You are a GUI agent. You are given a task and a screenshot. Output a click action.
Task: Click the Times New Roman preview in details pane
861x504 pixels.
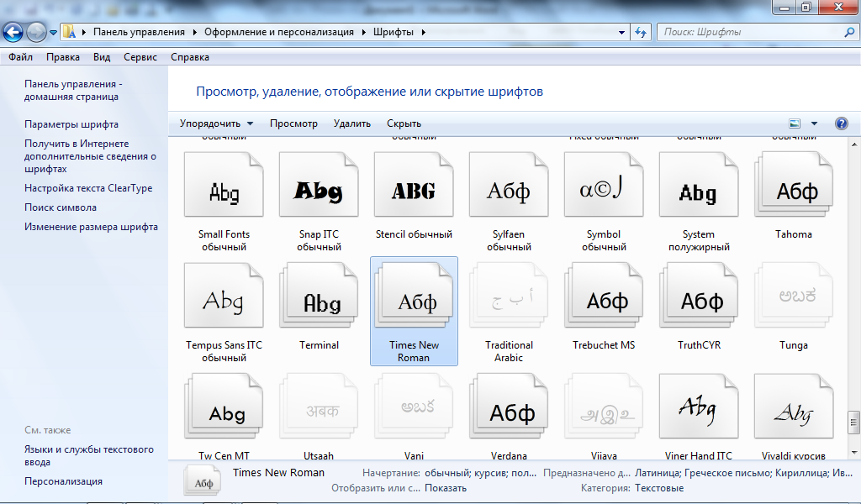pyautogui.click(x=203, y=481)
